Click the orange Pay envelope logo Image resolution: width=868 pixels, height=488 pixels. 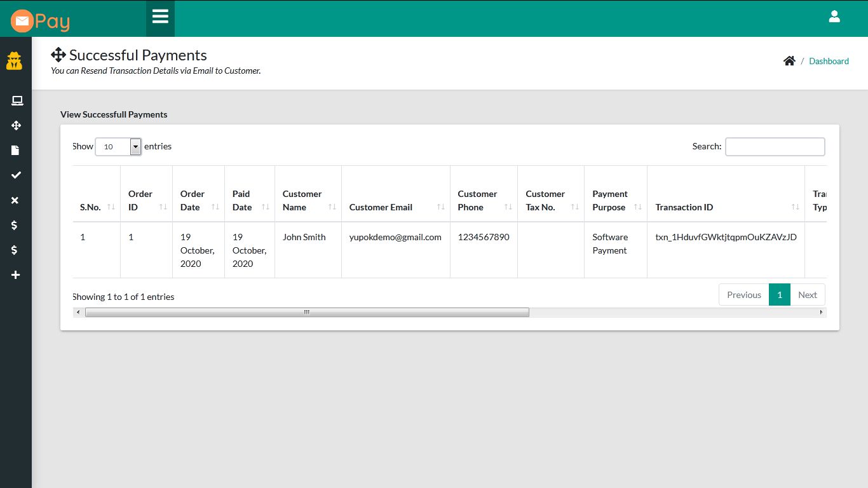click(22, 18)
